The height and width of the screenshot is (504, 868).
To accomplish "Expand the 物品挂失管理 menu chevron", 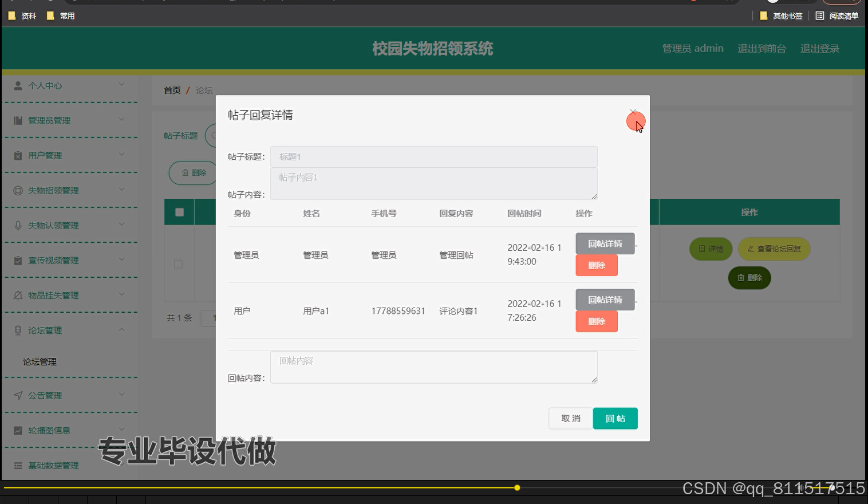I will pyautogui.click(x=121, y=294).
